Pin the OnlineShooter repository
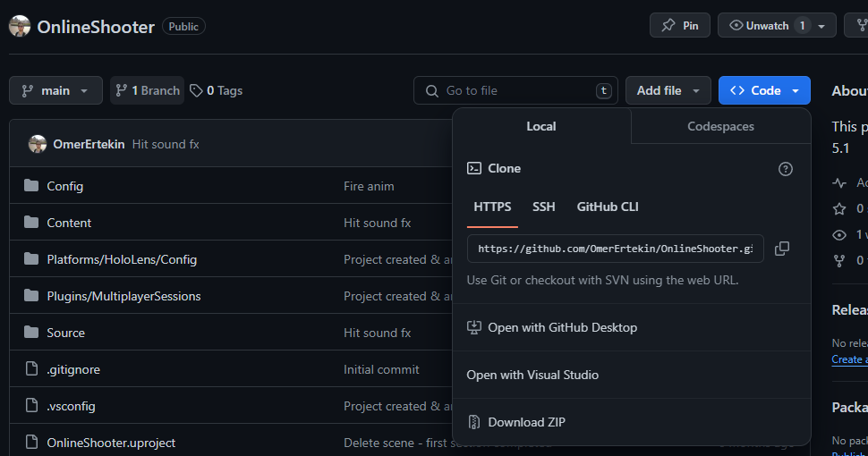This screenshot has height=456, width=868. (680, 26)
